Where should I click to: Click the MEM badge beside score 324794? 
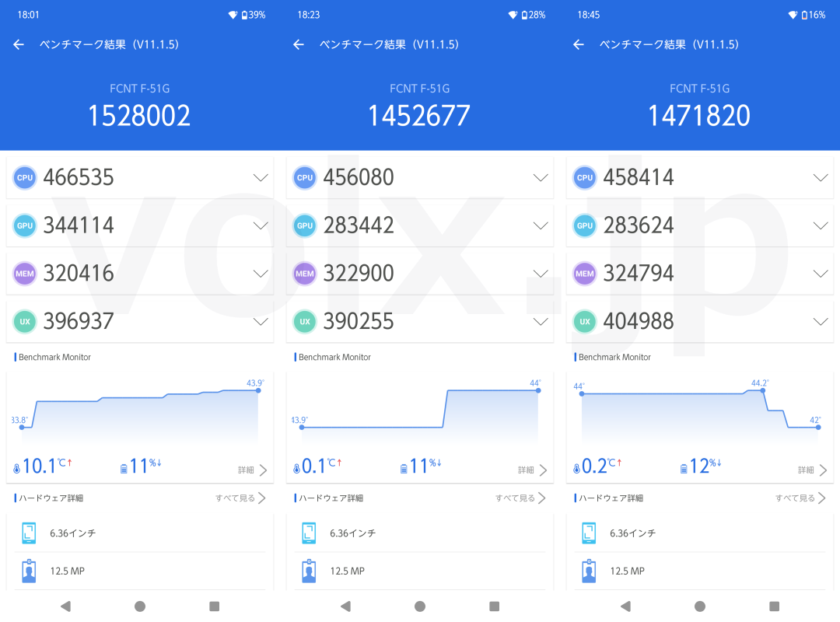click(584, 274)
